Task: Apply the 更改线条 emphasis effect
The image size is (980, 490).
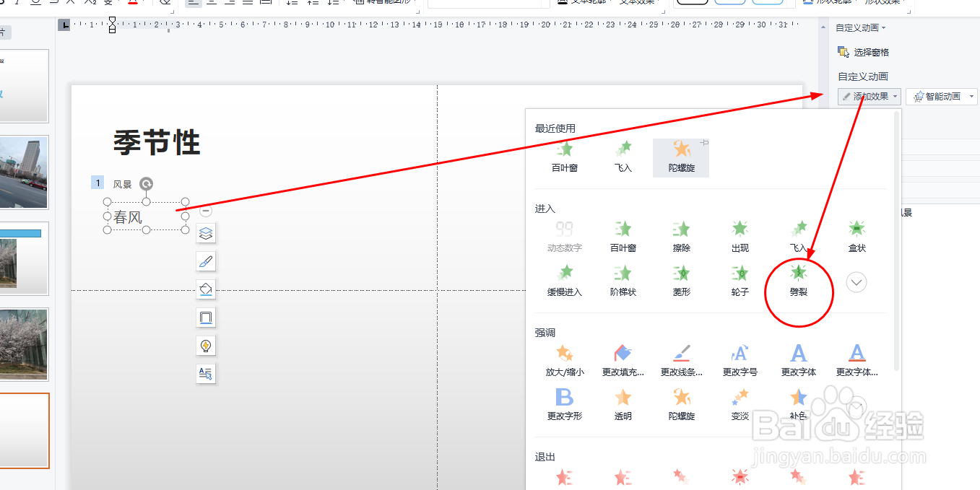Action: 681,361
